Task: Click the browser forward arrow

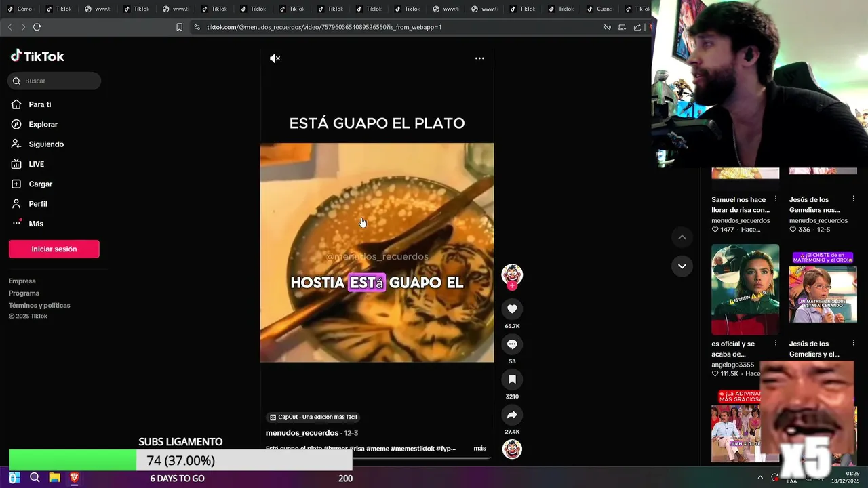Action: (23, 27)
